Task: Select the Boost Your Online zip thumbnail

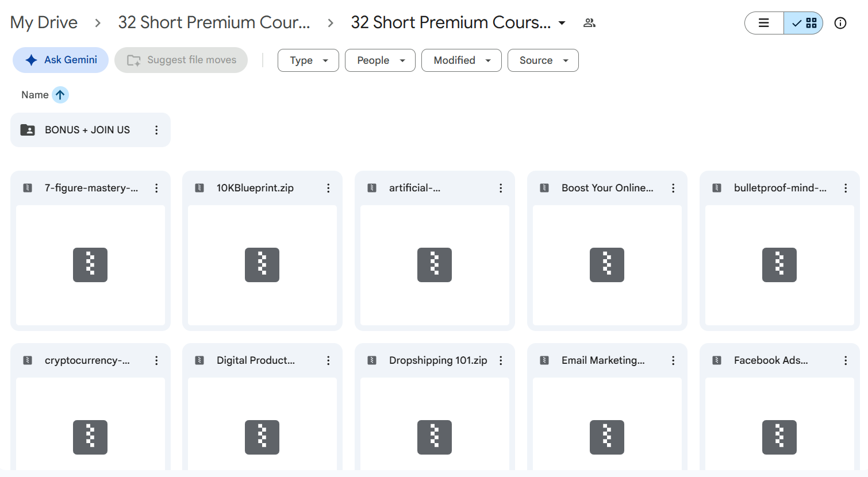Action: click(x=607, y=265)
